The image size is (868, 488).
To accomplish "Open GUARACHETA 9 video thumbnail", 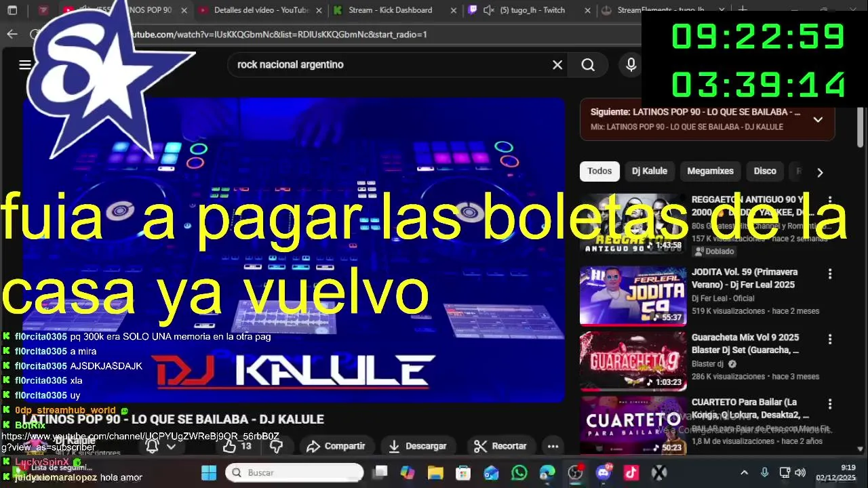I will 633,361.
